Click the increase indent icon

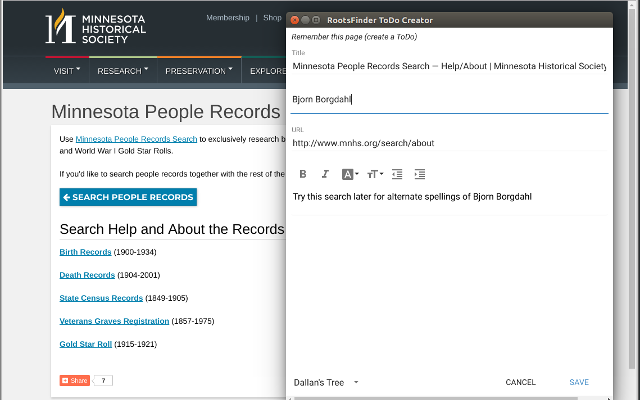[420, 174]
